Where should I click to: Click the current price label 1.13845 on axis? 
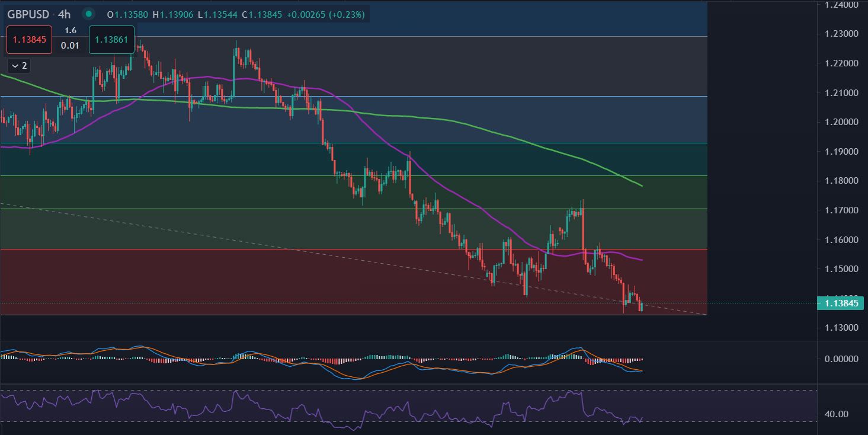841,303
